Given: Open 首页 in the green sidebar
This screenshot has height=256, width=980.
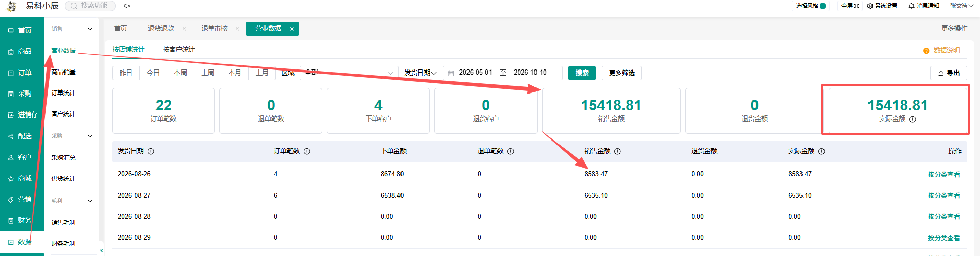Looking at the screenshot, I should [20, 30].
